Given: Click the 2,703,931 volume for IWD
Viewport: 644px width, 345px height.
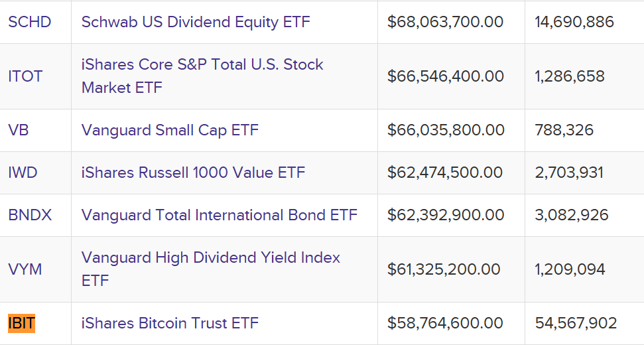Looking at the screenshot, I should tap(569, 172).
